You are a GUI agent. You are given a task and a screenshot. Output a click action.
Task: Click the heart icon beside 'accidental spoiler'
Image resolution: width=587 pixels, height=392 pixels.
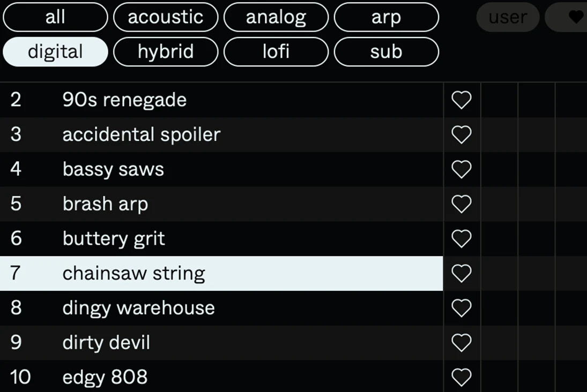461,134
